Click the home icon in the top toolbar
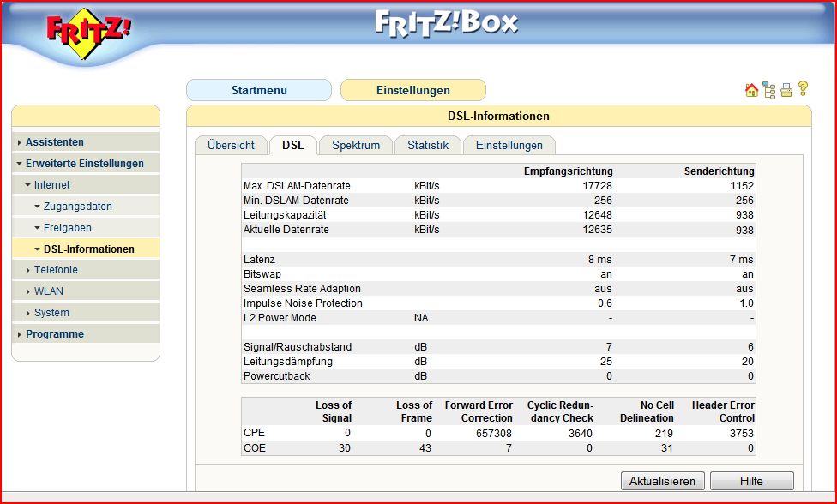837x504 pixels. pyautogui.click(x=751, y=90)
